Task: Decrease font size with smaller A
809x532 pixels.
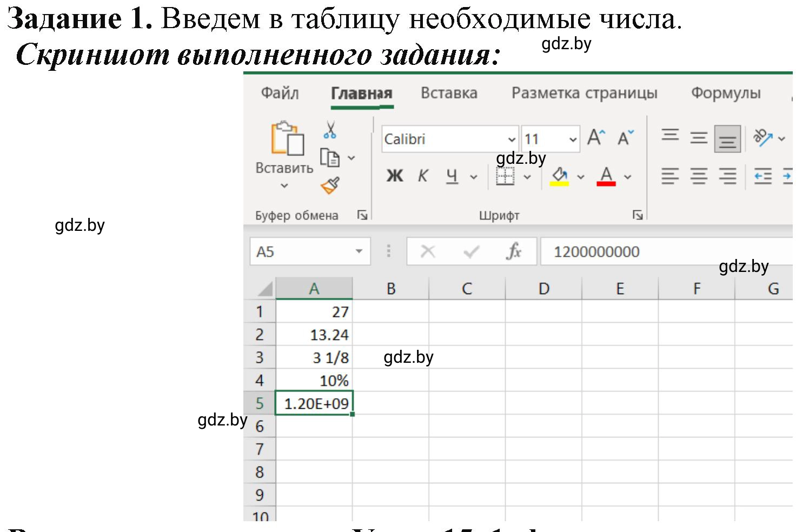Action: click(626, 138)
